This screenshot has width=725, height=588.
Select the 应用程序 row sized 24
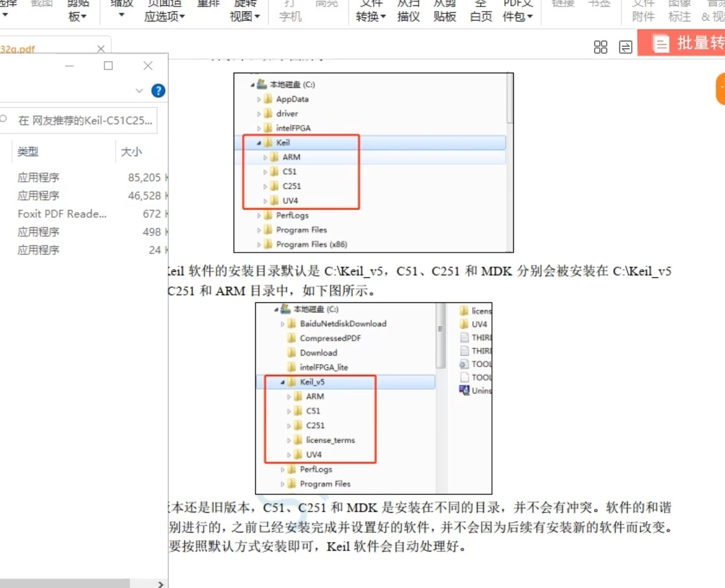[x=84, y=250]
